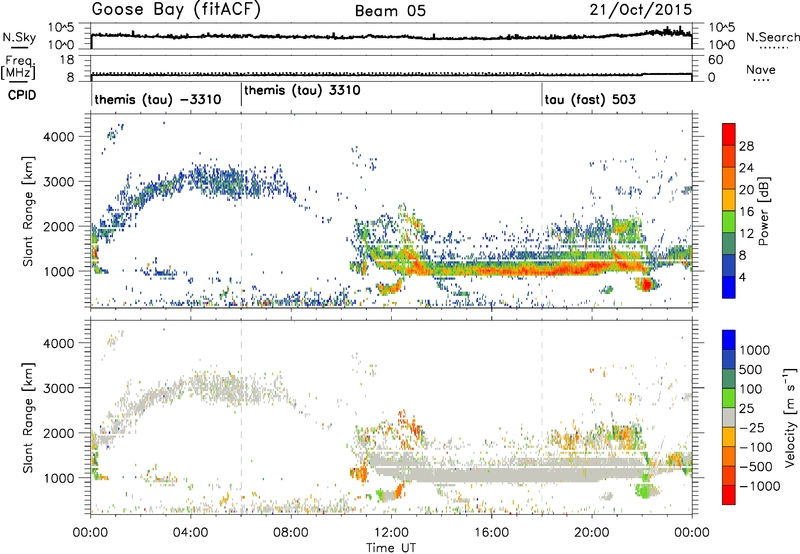This screenshot has height=554, width=800.
Task: Click the 'Slant Range [km]' label of velocity panel
Action: [28, 418]
